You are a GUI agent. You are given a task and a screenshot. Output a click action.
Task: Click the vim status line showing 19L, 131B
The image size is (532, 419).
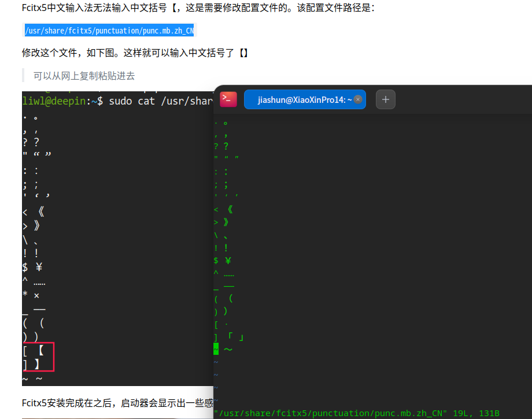pyautogui.click(x=356, y=413)
